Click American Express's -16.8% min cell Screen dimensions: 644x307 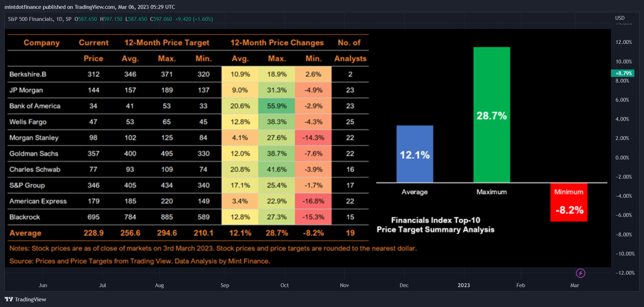313,201
